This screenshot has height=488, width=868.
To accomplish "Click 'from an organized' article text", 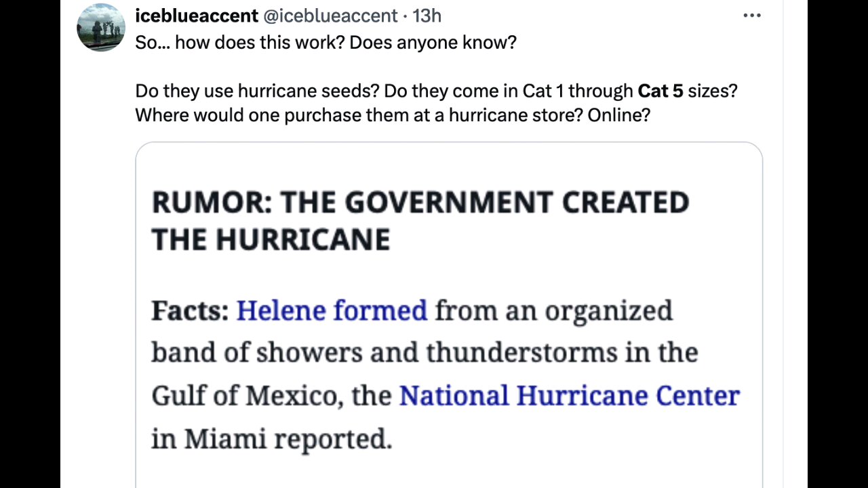I will 553,310.
